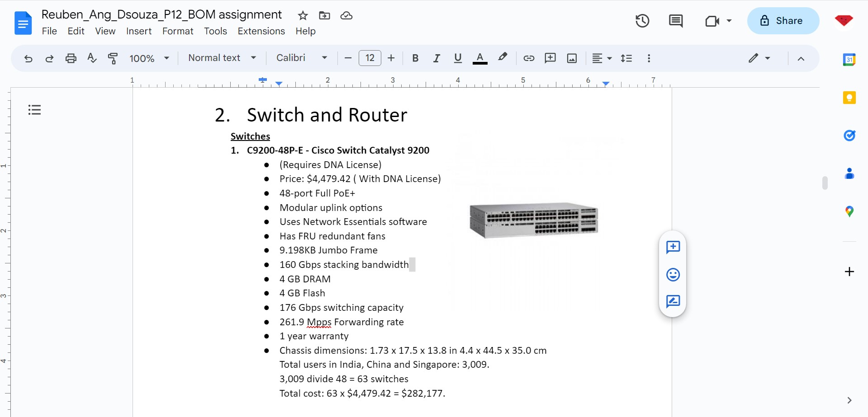Toggle underline formatting
Screen dimensions: 868x417
coord(458,58)
